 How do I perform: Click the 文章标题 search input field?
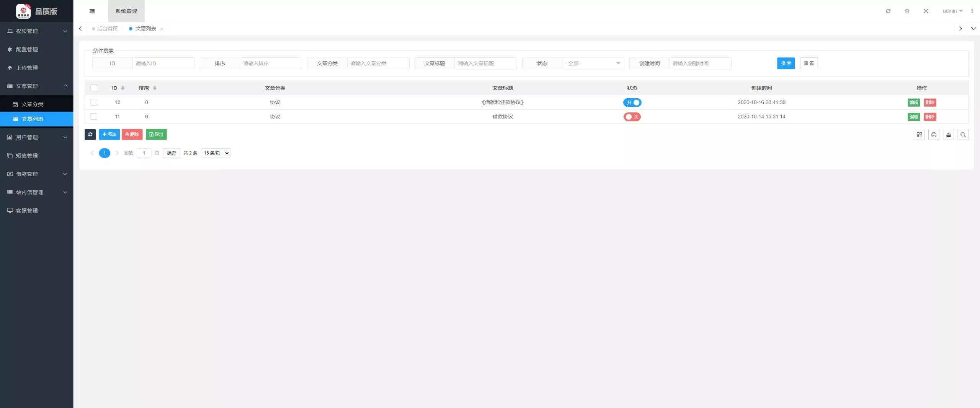pos(485,63)
